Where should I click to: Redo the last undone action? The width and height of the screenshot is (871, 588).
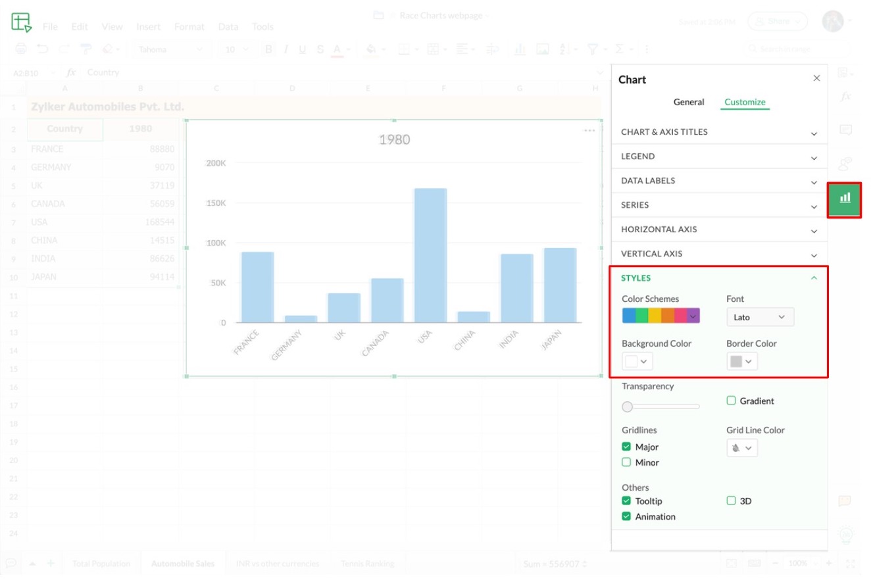pyautogui.click(x=64, y=49)
